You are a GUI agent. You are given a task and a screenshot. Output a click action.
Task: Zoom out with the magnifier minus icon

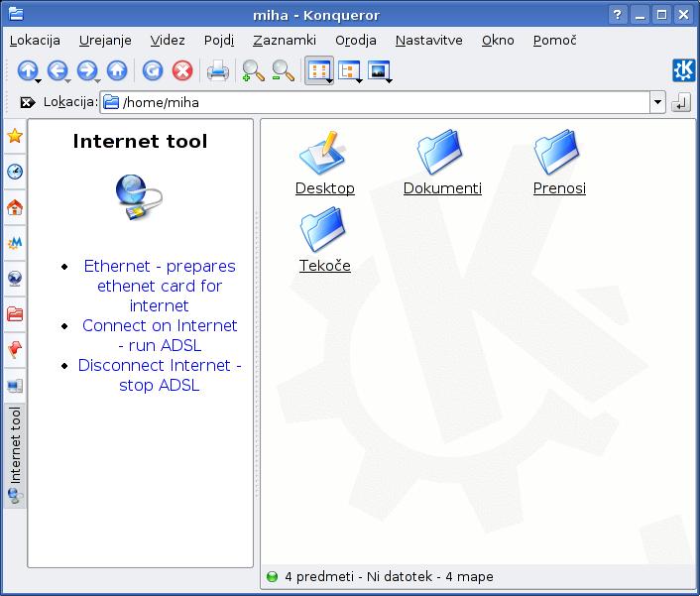pyautogui.click(x=283, y=70)
